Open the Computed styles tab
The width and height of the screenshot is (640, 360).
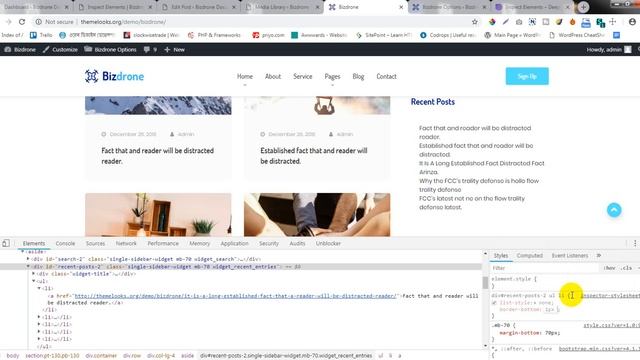(x=529, y=256)
